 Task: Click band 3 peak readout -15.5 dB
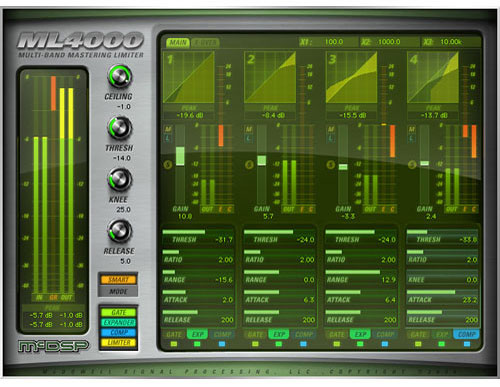[x=352, y=115]
